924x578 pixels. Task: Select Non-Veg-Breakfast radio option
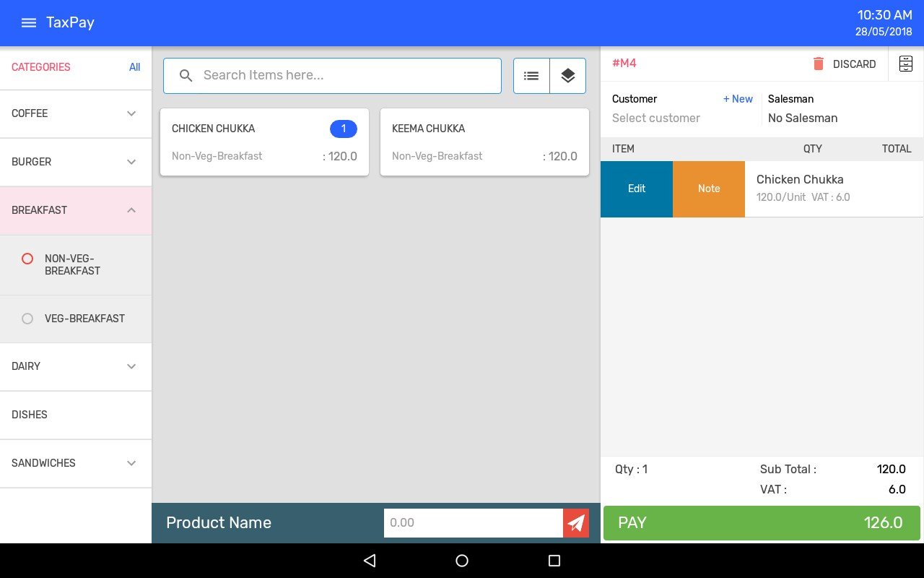coord(27,259)
